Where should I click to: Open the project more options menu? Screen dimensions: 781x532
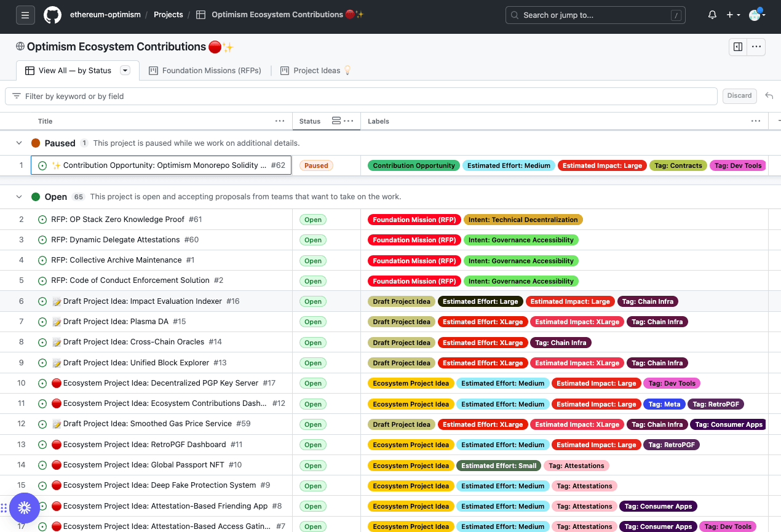point(756,47)
